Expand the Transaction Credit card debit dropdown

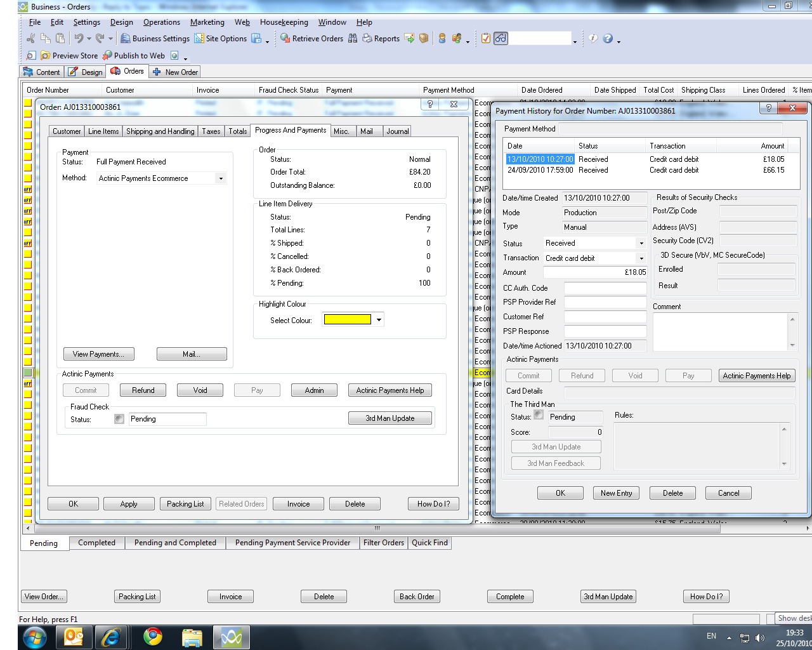pyautogui.click(x=641, y=258)
